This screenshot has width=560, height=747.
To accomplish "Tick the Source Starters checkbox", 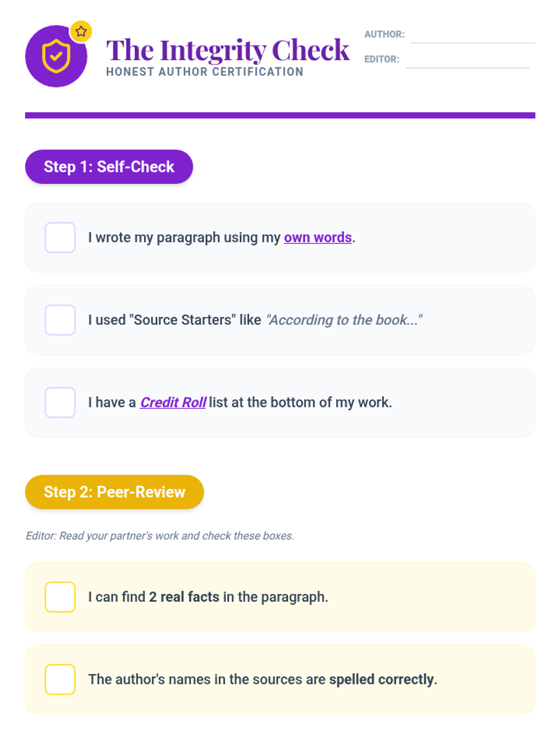I will [x=60, y=320].
